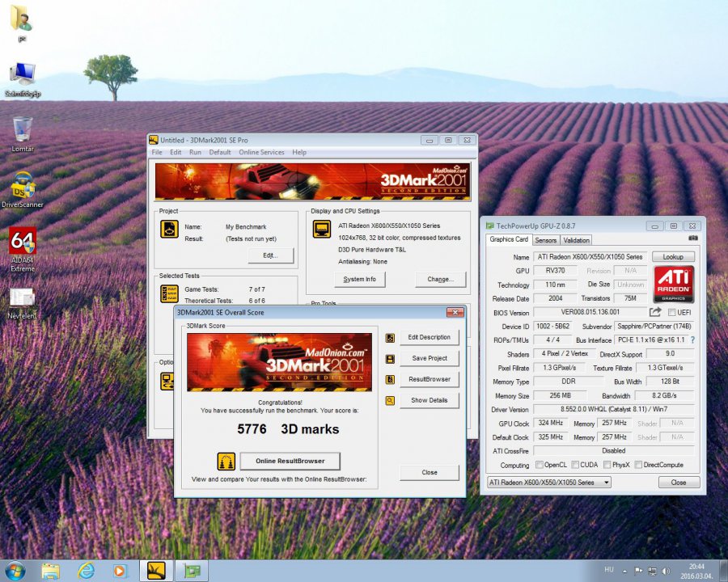Switch to GPU-Z taskbar button
This screenshot has height=582, width=728.
[x=192, y=571]
